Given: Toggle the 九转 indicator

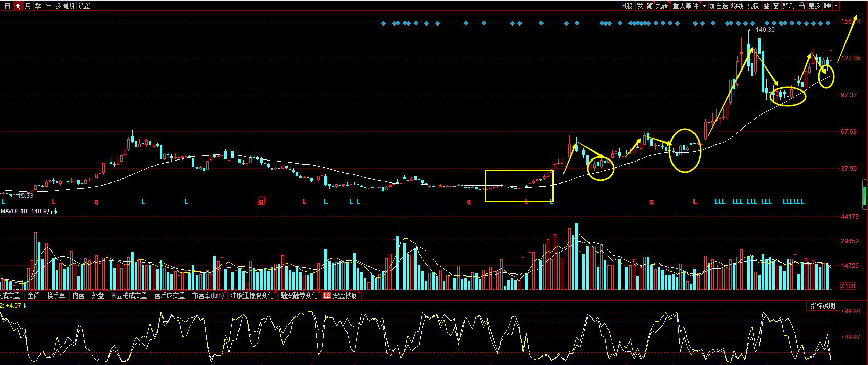Looking at the screenshot, I should tap(662, 6).
